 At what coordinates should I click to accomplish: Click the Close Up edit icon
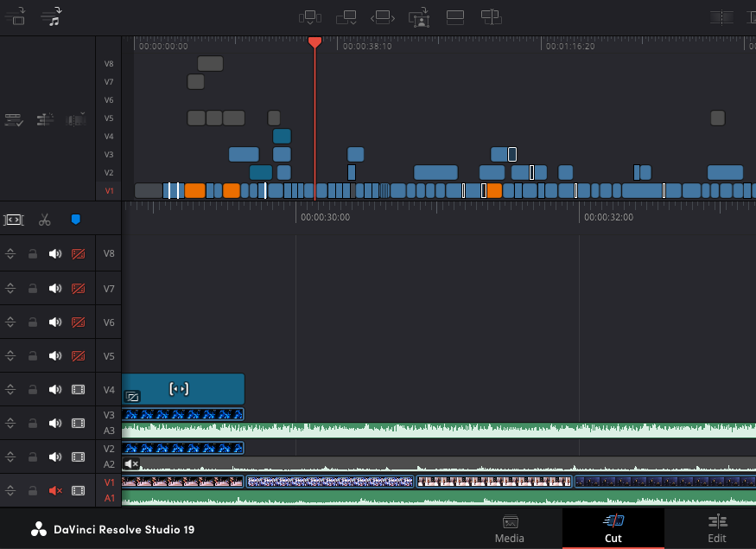click(x=420, y=16)
